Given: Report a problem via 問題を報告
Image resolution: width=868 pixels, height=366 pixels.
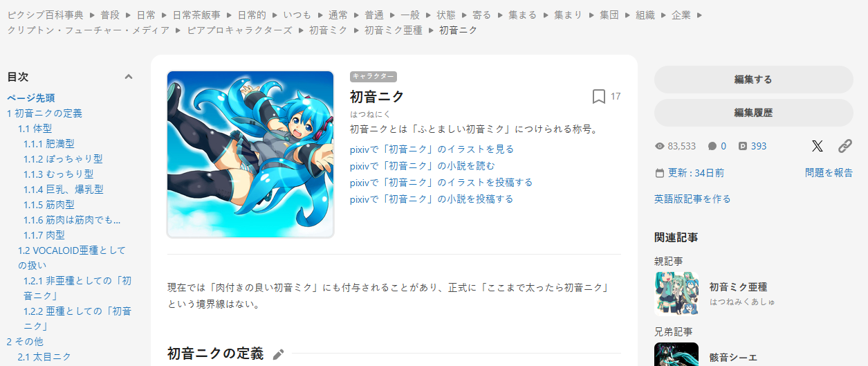Looking at the screenshot, I should point(829,172).
